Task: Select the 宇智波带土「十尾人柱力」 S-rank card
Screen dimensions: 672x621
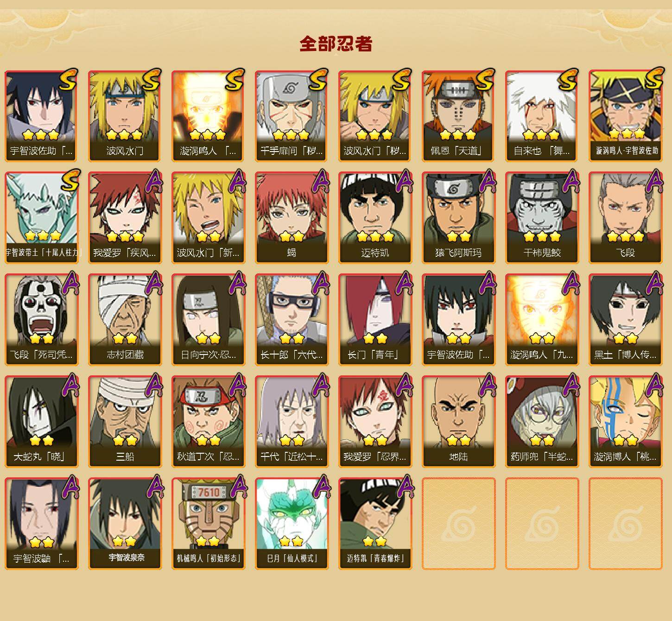Action: [41, 218]
